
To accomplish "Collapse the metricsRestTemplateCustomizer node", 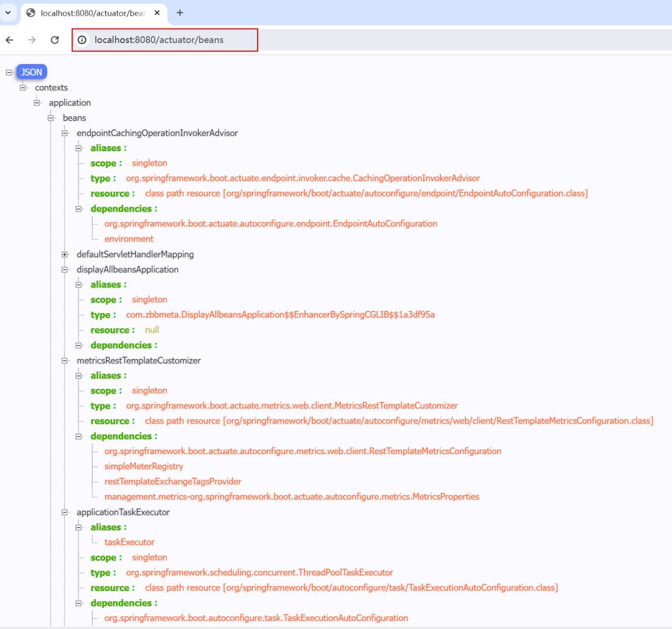I will pos(65,361).
